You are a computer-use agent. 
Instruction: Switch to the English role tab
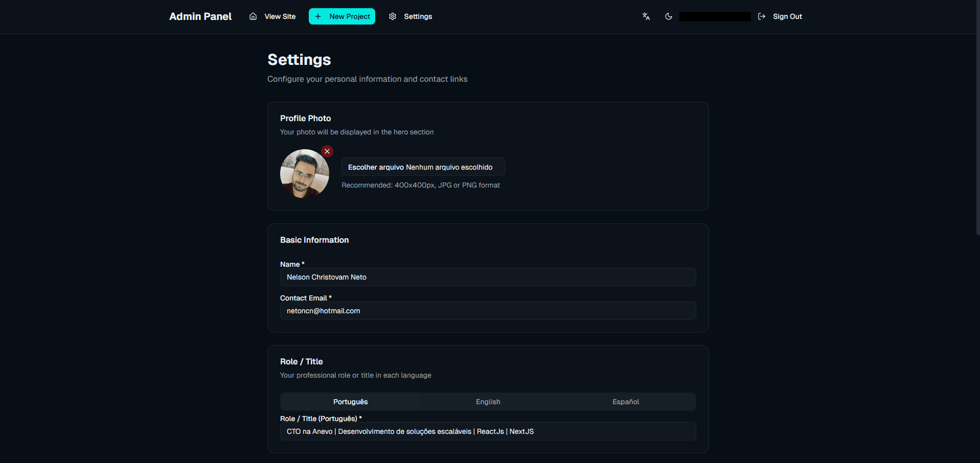pyautogui.click(x=488, y=402)
